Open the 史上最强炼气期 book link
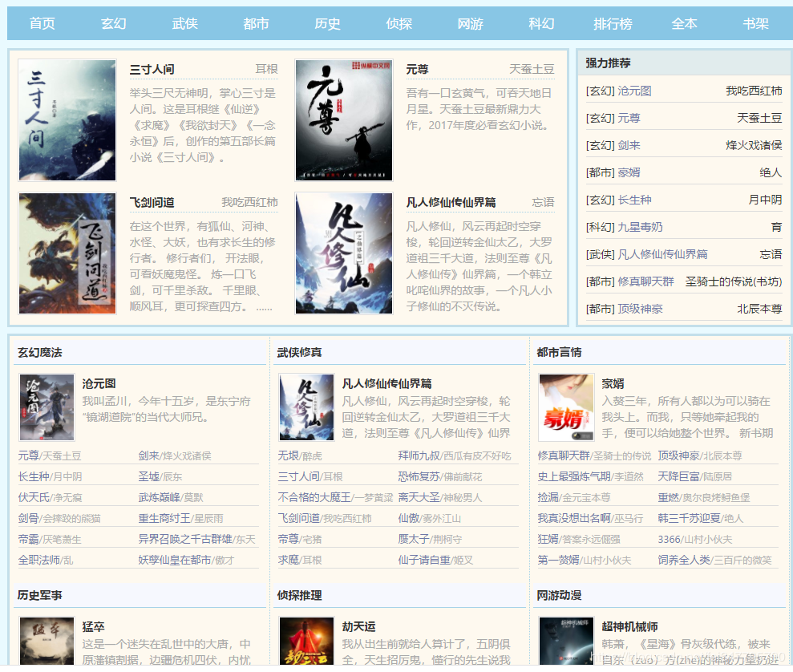Screen dimensions: 793x672 point(575,476)
